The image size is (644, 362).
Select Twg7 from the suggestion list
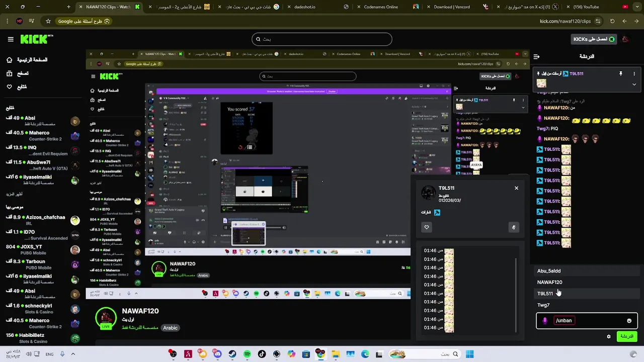coord(587,305)
